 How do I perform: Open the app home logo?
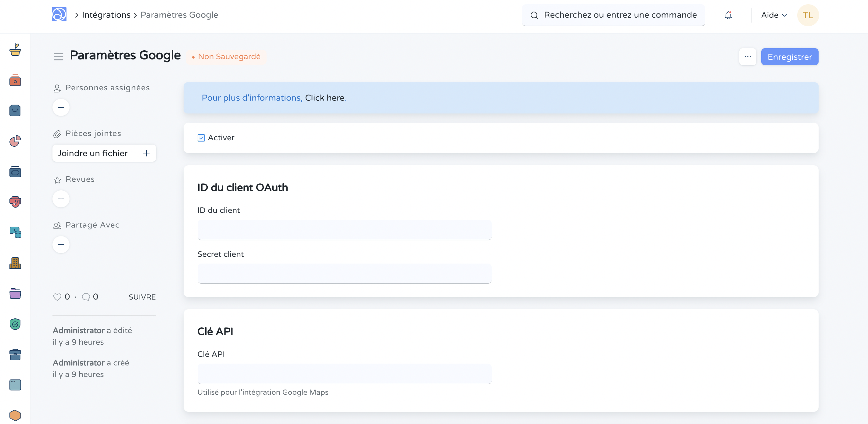59,15
